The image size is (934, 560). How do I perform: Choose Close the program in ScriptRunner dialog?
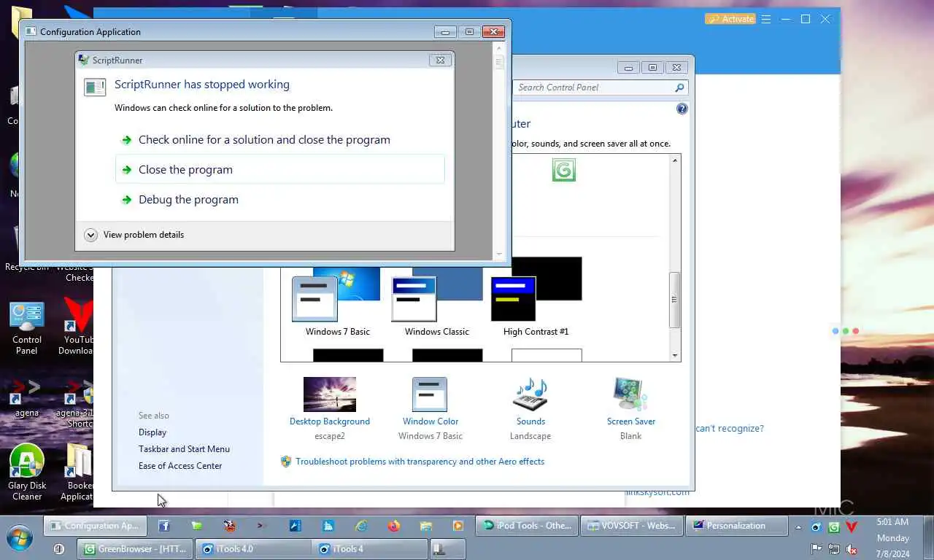[279, 169]
